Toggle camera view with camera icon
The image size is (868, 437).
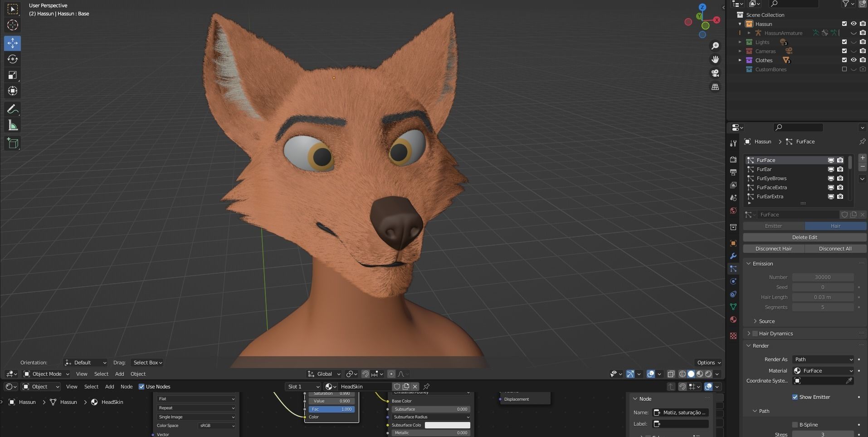[x=715, y=73]
